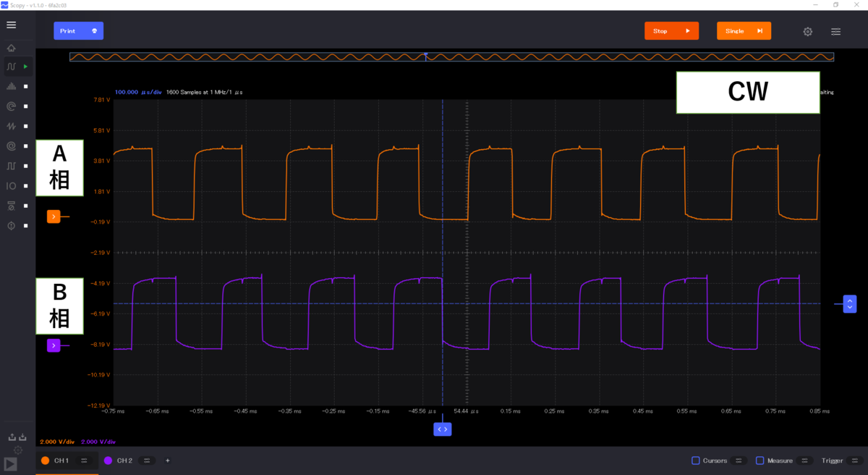The image size is (868, 475).
Task: Open the CH 2 channel settings menu
Action: (147, 461)
